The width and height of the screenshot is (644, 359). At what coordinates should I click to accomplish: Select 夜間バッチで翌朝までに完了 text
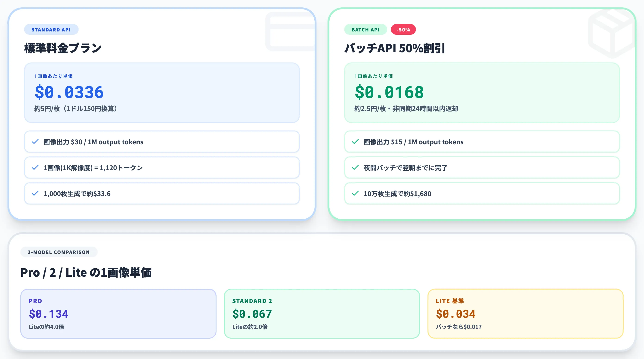(x=406, y=168)
